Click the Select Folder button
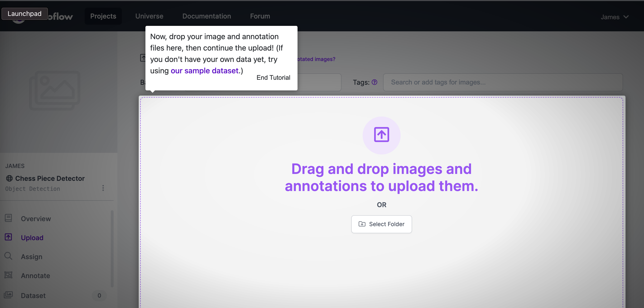The width and height of the screenshot is (644, 308). click(381, 224)
